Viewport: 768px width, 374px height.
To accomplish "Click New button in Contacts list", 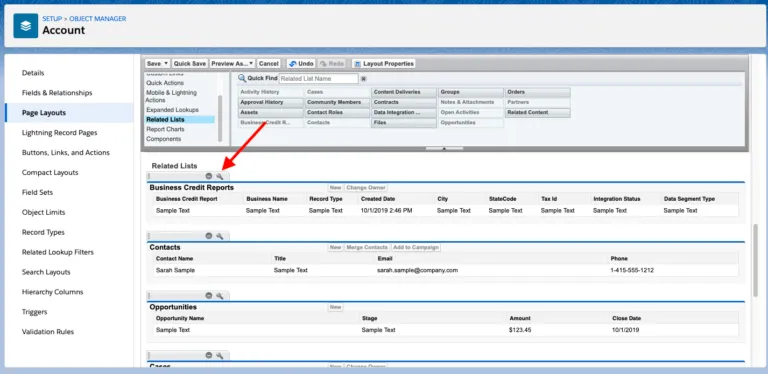I will 336,248.
